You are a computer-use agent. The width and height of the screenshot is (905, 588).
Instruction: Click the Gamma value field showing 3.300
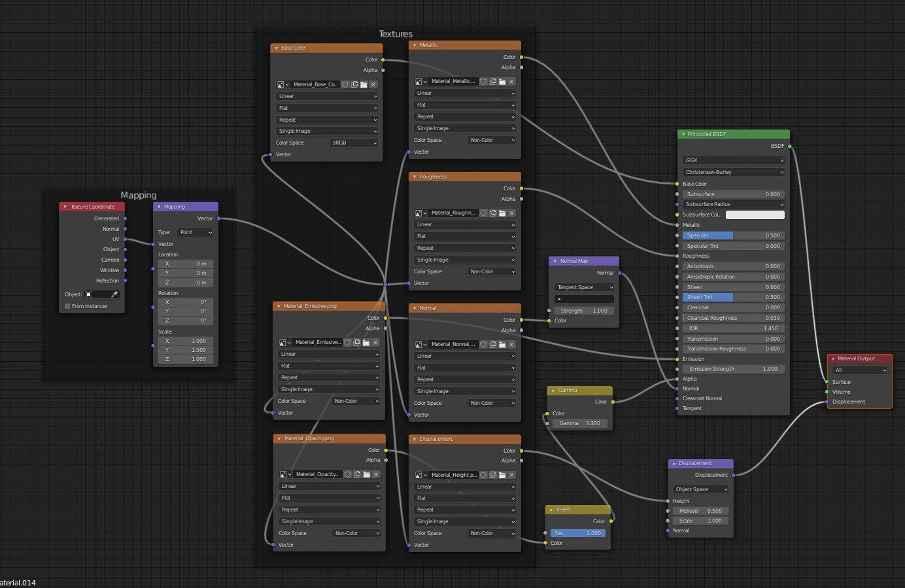579,423
